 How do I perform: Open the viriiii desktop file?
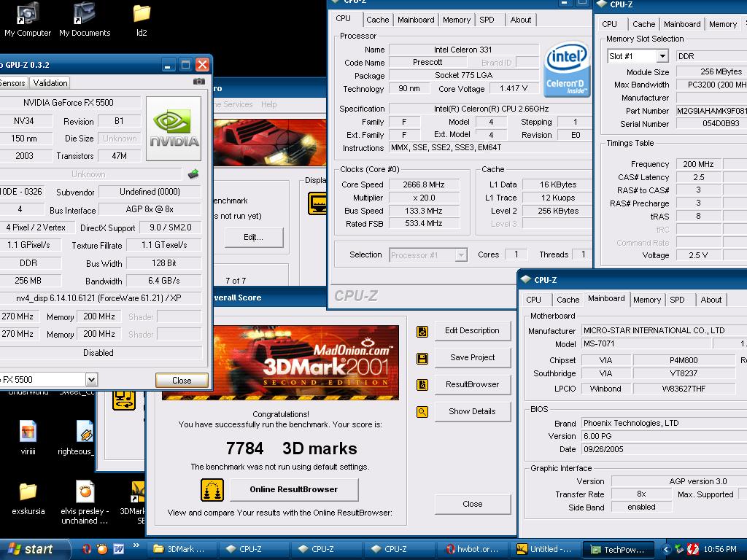tap(28, 438)
